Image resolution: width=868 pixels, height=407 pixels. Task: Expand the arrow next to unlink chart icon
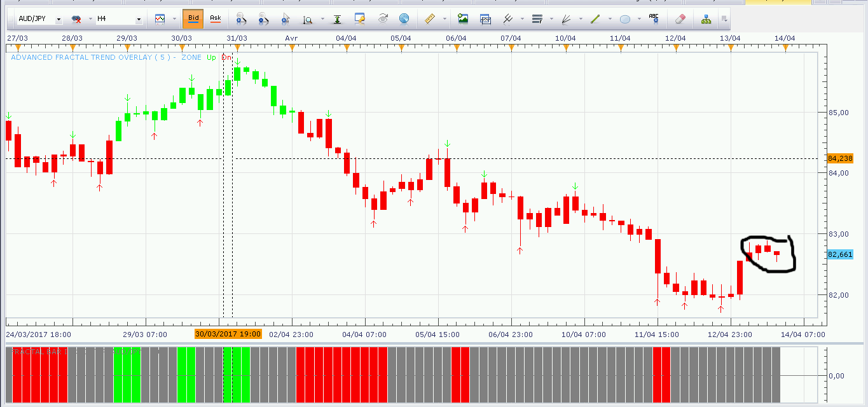pyautogui.click(x=90, y=19)
